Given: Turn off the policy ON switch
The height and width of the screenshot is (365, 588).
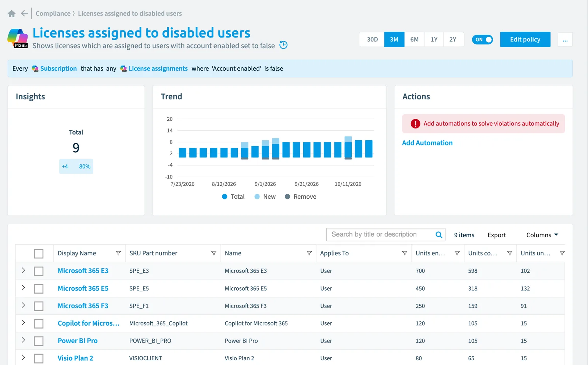Looking at the screenshot, I should tap(483, 39).
